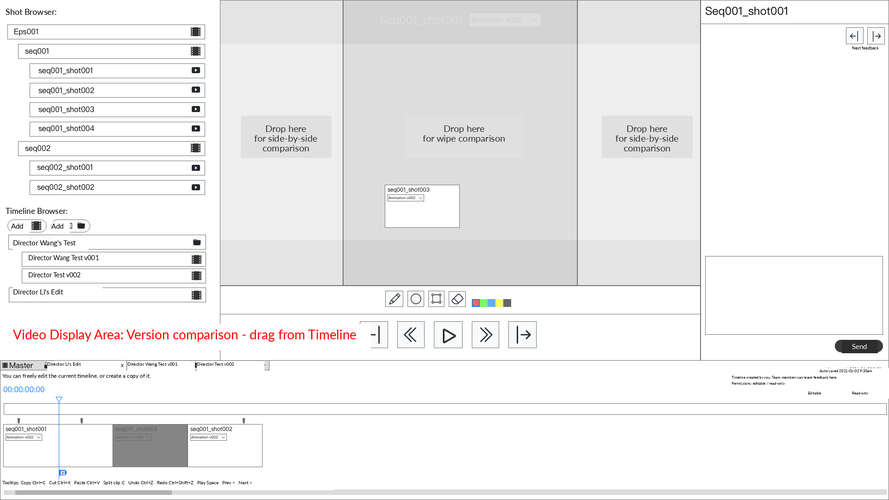Go to next feedback arrow icon
889x500 pixels.
click(x=876, y=36)
